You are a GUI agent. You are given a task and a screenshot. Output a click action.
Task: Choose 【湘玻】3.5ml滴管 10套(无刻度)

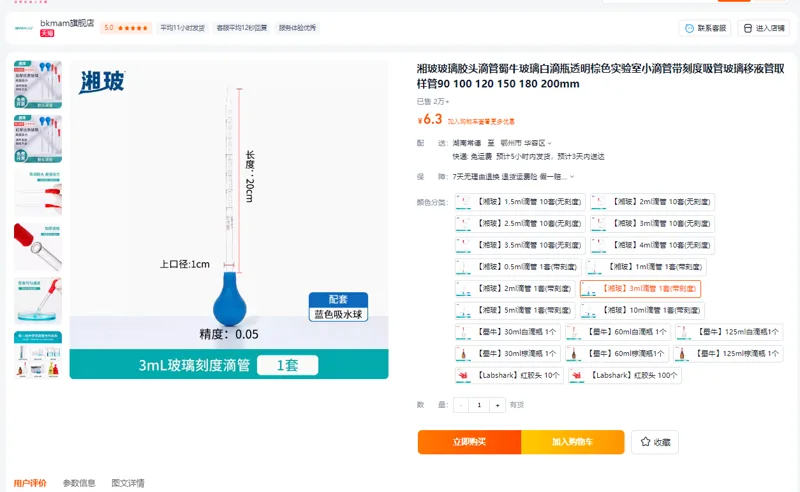520,245
